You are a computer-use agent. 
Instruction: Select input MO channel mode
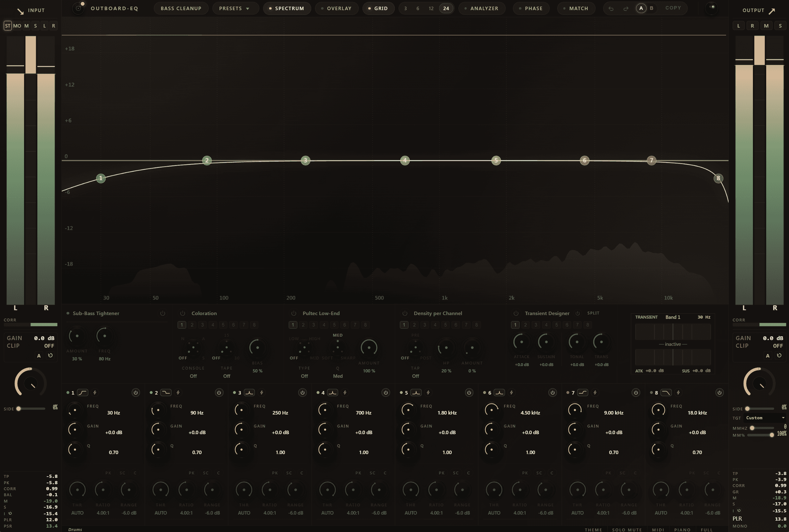coord(17,26)
